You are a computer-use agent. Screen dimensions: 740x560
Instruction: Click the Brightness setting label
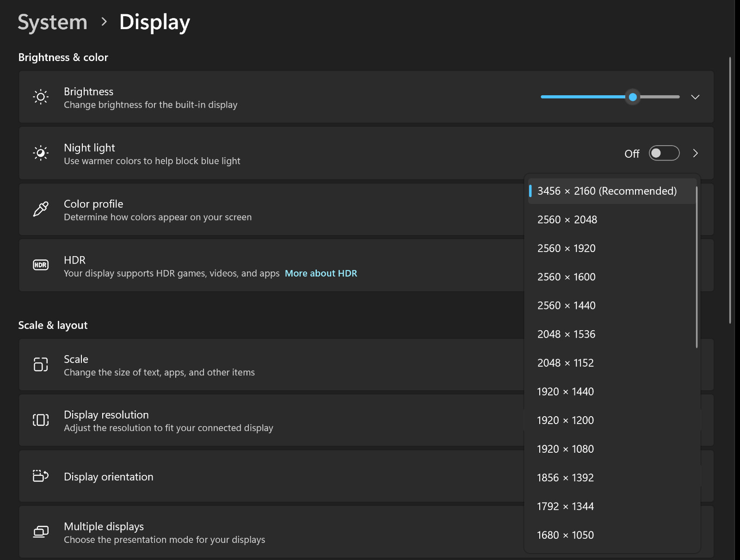(89, 92)
